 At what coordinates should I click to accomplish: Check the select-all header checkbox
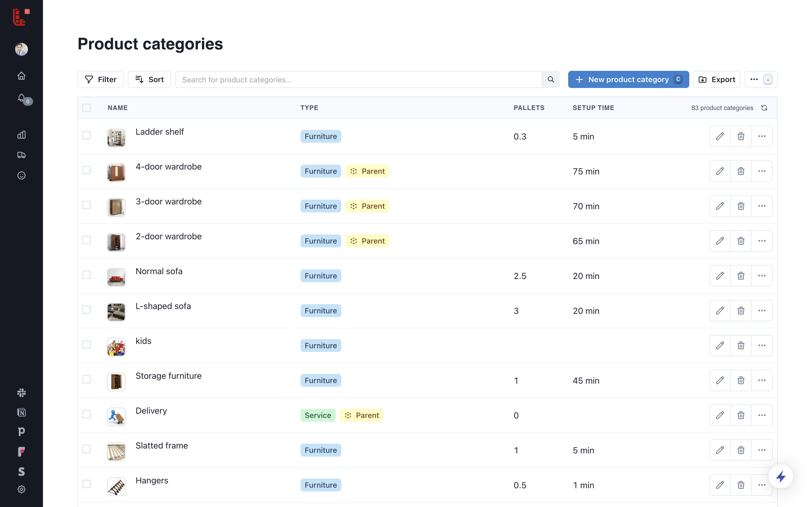click(x=86, y=108)
